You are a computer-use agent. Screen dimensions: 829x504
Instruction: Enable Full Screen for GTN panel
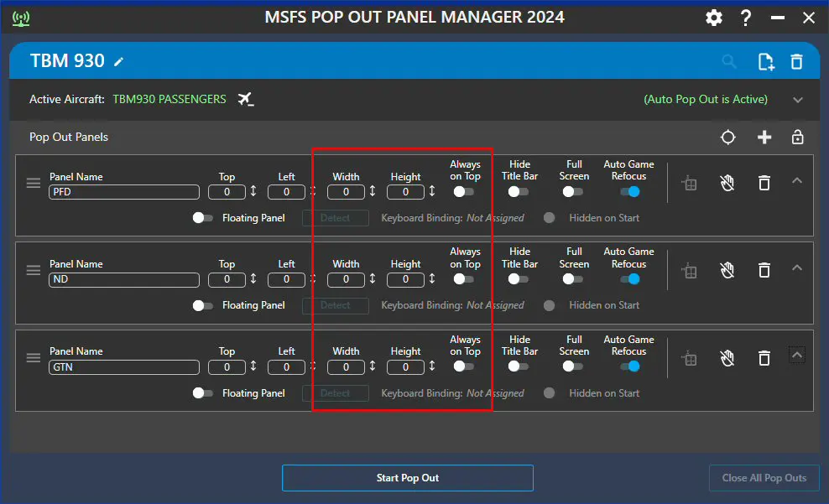(572, 366)
